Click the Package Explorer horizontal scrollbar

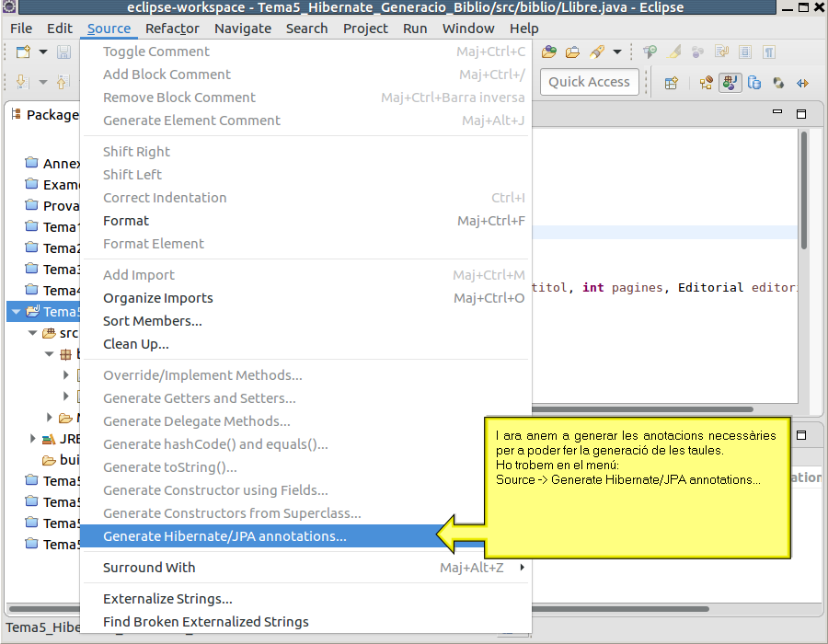[44, 609]
